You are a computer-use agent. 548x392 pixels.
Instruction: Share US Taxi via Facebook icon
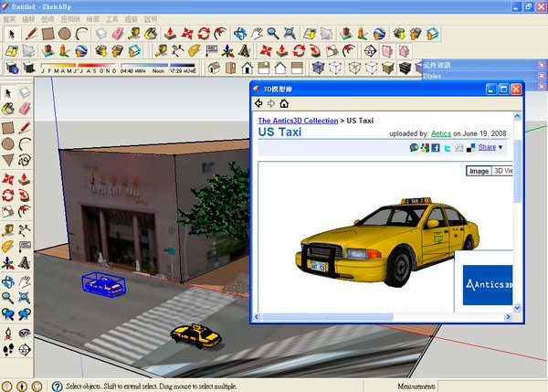(436, 147)
